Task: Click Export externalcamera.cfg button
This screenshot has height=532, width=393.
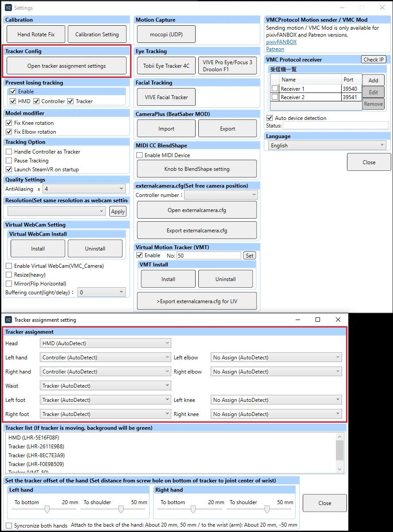Action: [x=197, y=230]
